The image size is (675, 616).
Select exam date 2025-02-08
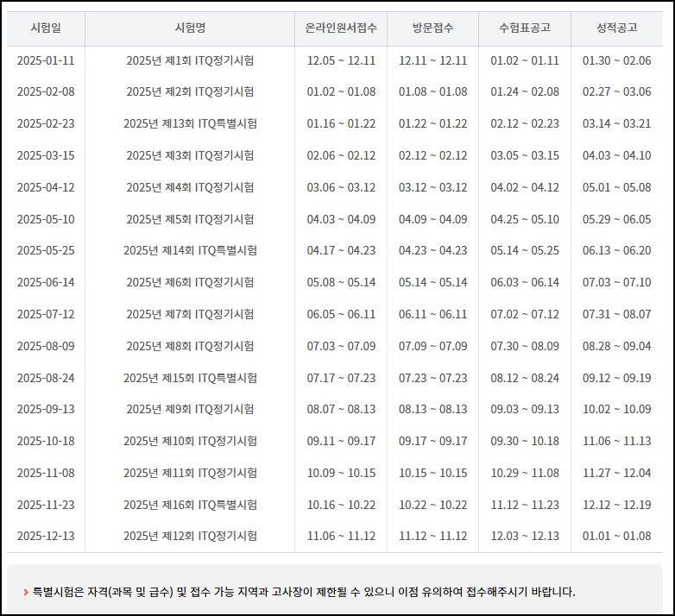(46, 92)
